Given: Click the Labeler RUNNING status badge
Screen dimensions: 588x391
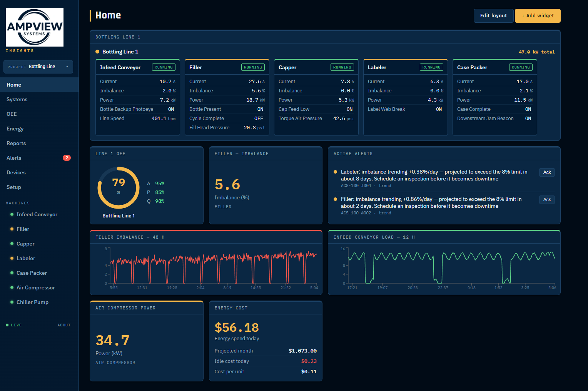Looking at the screenshot, I should (431, 67).
